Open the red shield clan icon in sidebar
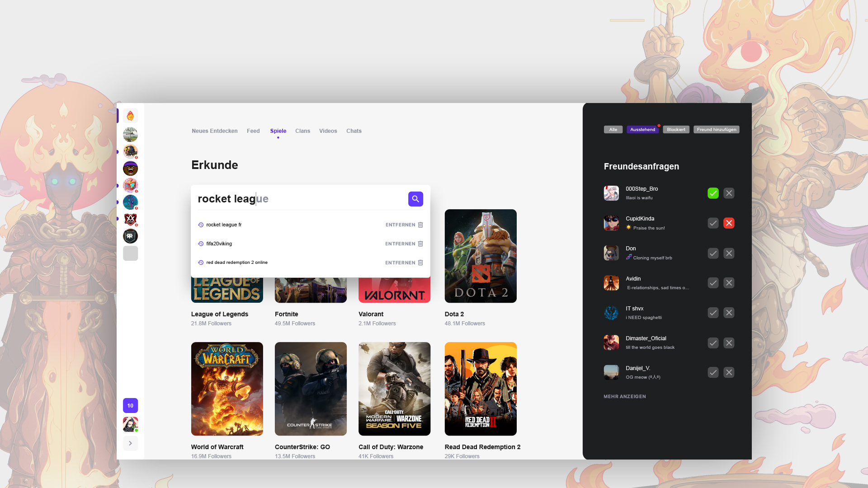 pos(130,219)
